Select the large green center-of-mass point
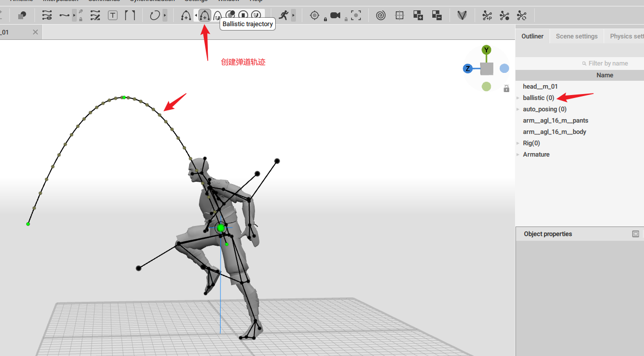644x356 pixels. (x=221, y=228)
